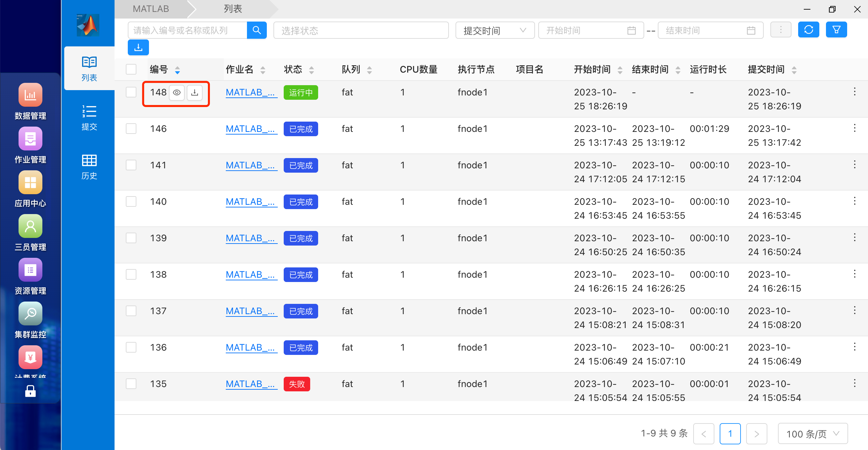Image resolution: width=868 pixels, height=450 pixels.
Task: Open 资源管理 icon
Action: tap(30, 270)
